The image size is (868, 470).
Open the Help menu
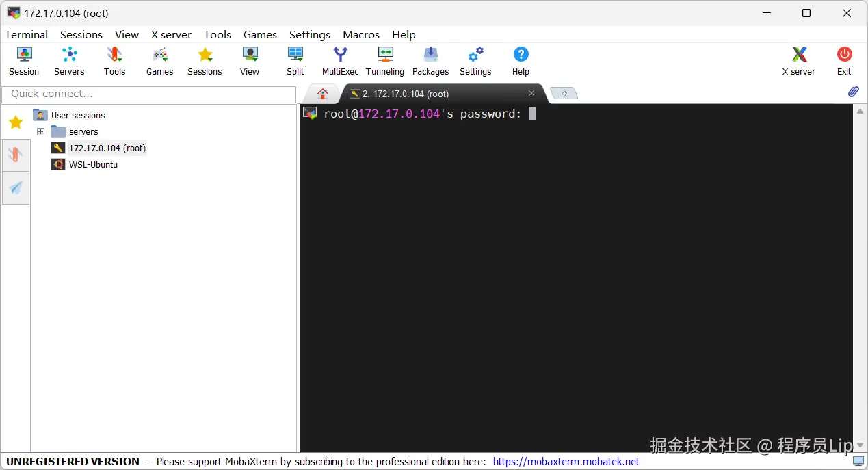pos(404,34)
